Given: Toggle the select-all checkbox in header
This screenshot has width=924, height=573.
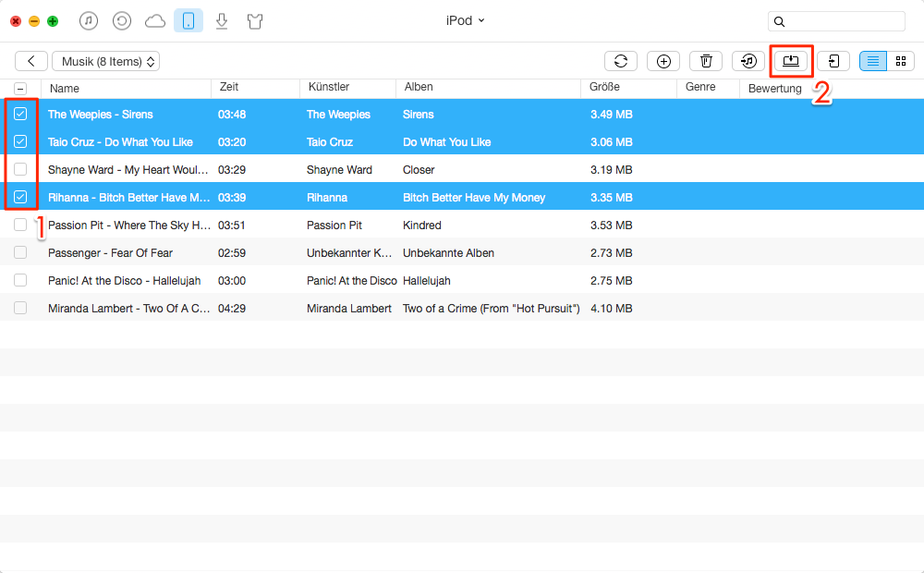Looking at the screenshot, I should pos(20,89).
